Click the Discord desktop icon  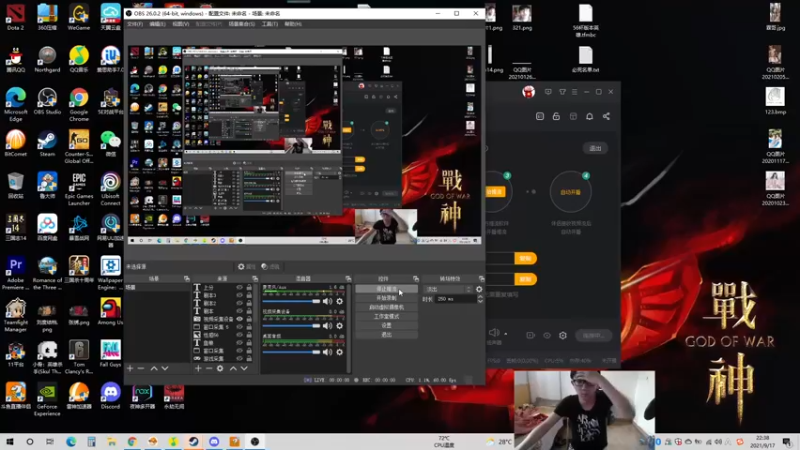coord(110,396)
